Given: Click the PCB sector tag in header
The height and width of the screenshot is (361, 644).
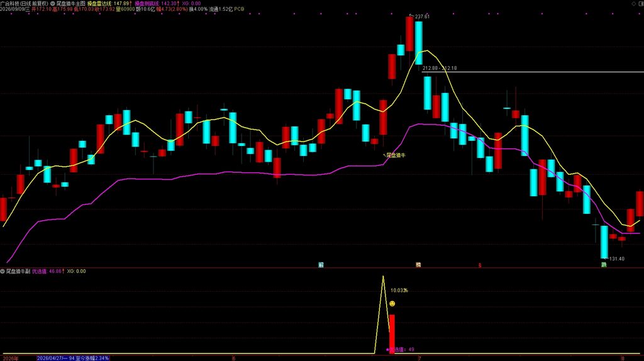Looking at the screenshot, I should point(239,9).
